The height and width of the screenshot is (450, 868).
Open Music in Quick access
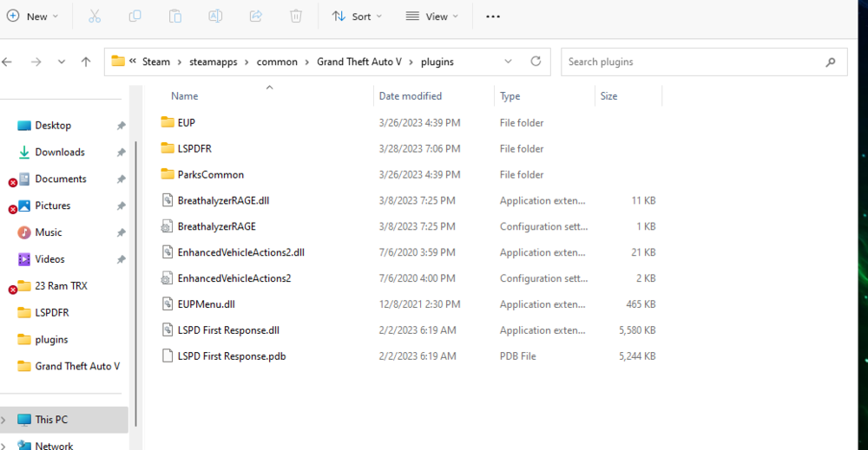point(48,232)
